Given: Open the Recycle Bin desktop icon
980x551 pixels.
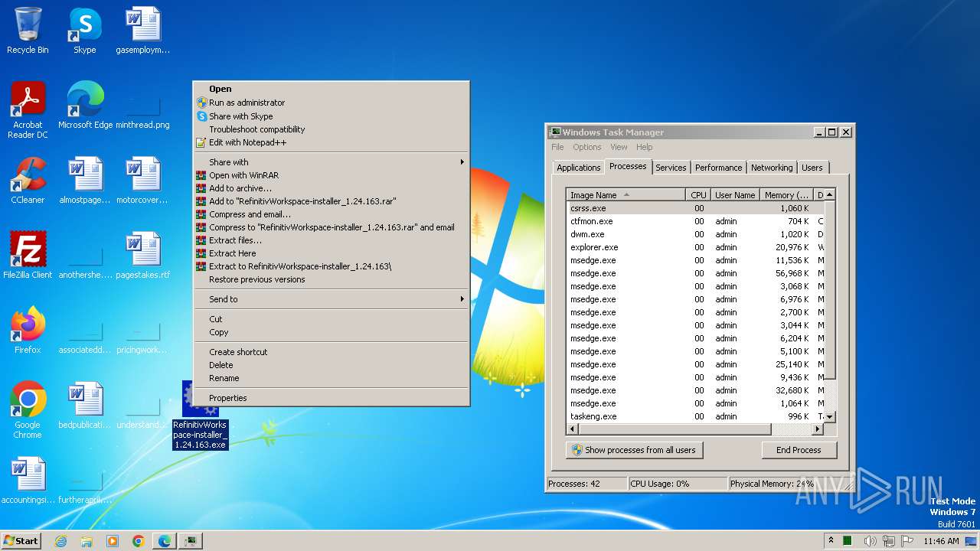Looking at the screenshot, I should click(x=28, y=31).
